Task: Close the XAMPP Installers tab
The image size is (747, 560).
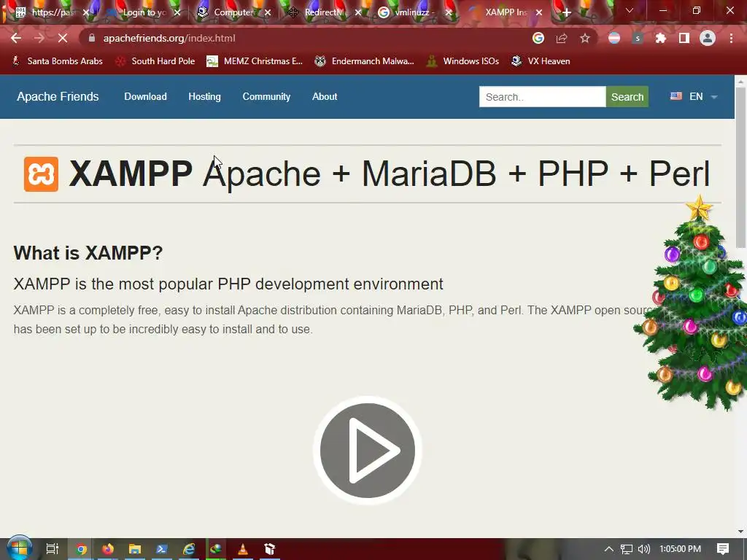Action: [x=539, y=12]
